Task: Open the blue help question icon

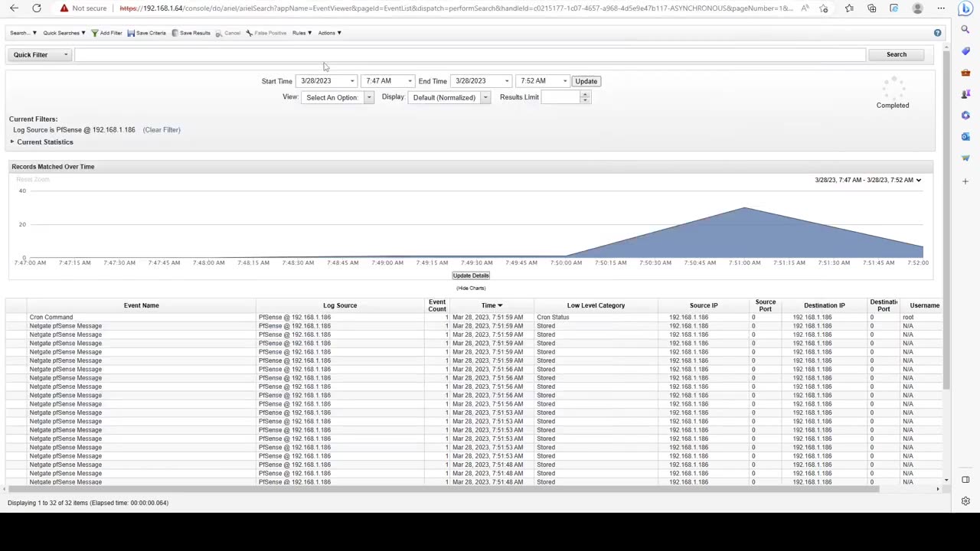Action: 937,33
